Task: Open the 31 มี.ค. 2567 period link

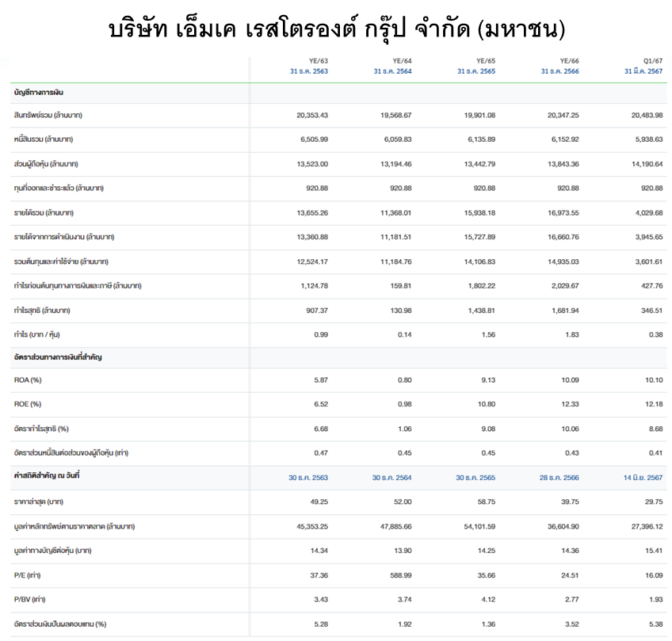Action: coord(643,71)
